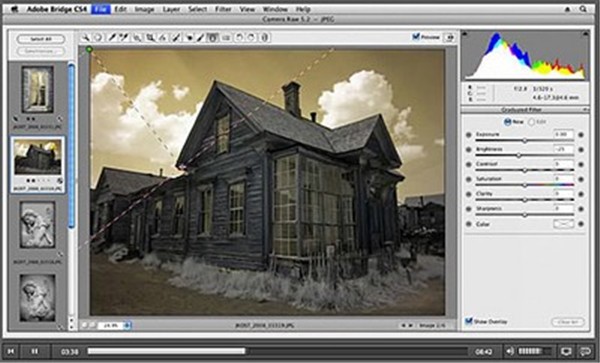Click the plus button right of Exposure

pyautogui.click(x=581, y=135)
